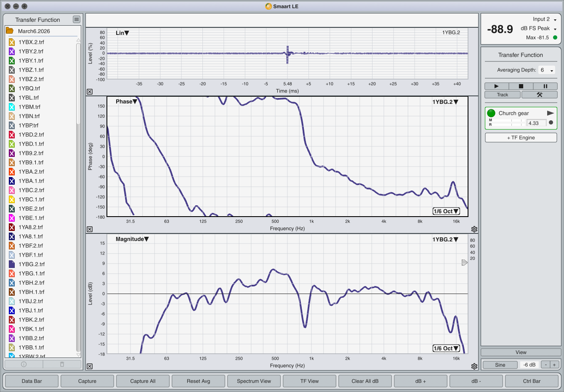Stop the measurement with the stop button
Viewport: 564px width, 392px height.
521,86
